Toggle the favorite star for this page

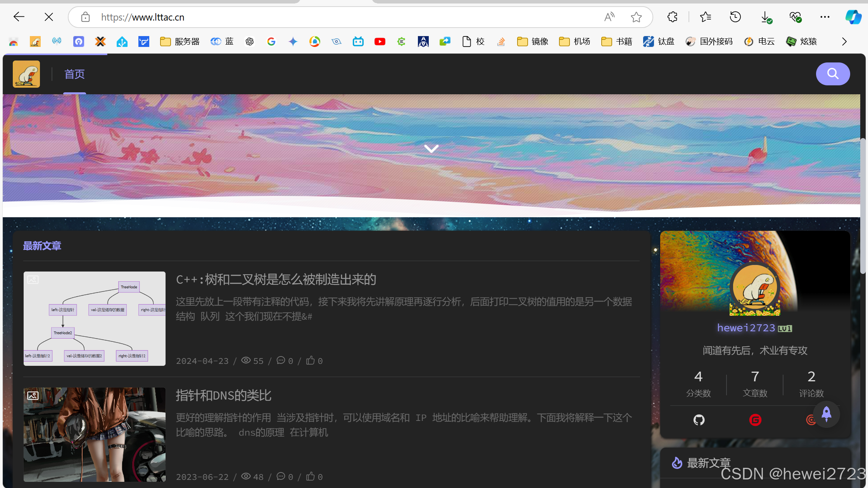636,17
